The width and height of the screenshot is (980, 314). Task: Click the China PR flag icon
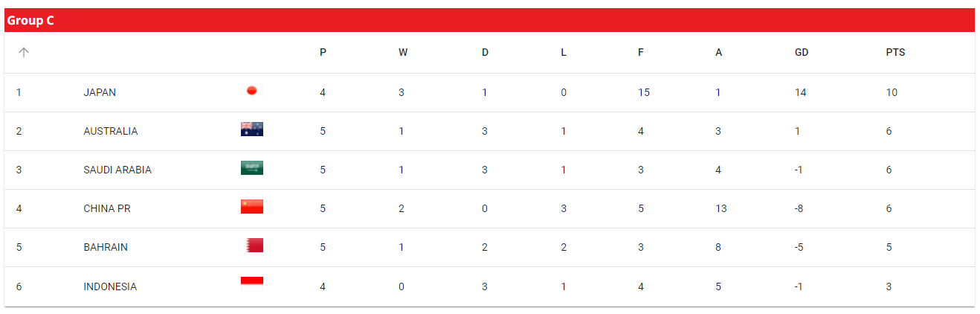pyautogui.click(x=252, y=207)
